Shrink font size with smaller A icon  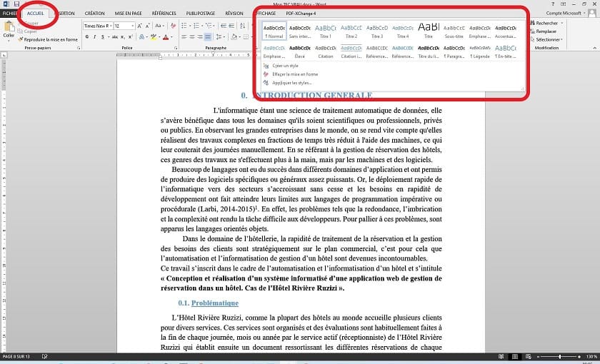pyautogui.click(x=147, y=26)
